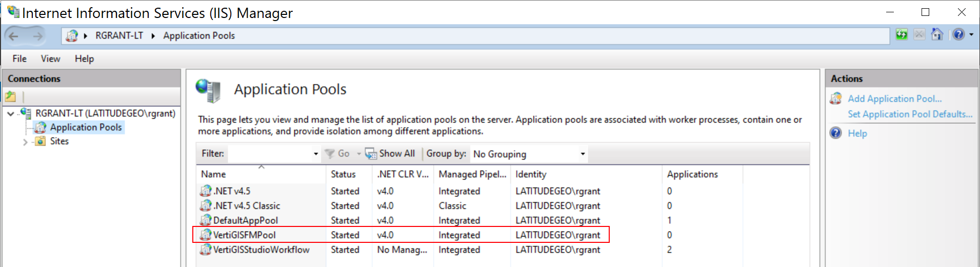Select Application Pools in Connections tree
This screenshot has width=980, height=267.
point(86,127)
